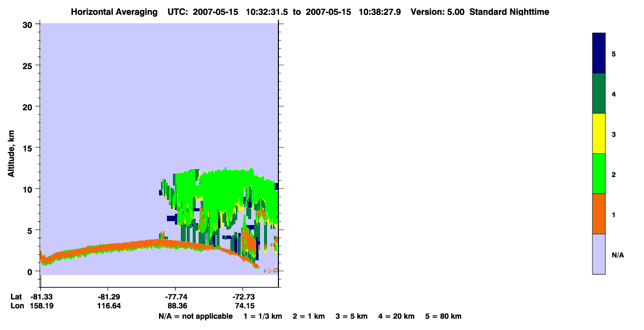The height and width of the screenshot is (330, 644).
Task: Click the yellow colorbar segment labeled 3
Action: 598,134
